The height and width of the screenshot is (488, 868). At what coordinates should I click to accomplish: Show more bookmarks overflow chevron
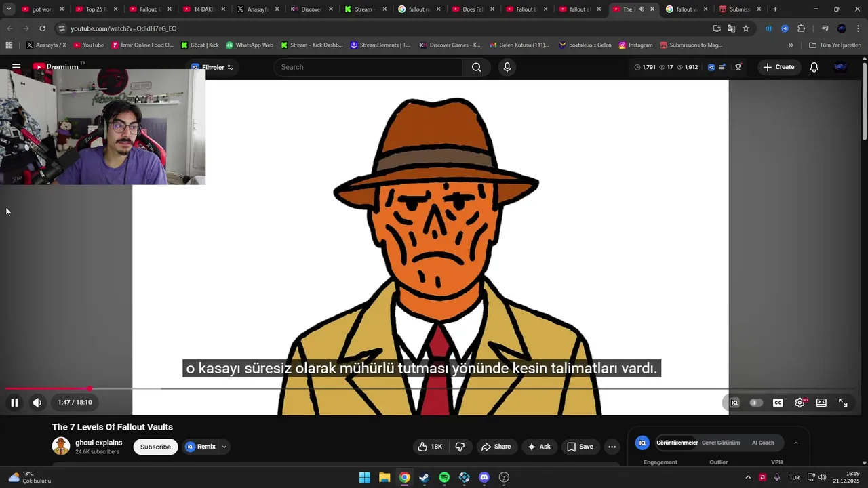click(791, 45)
